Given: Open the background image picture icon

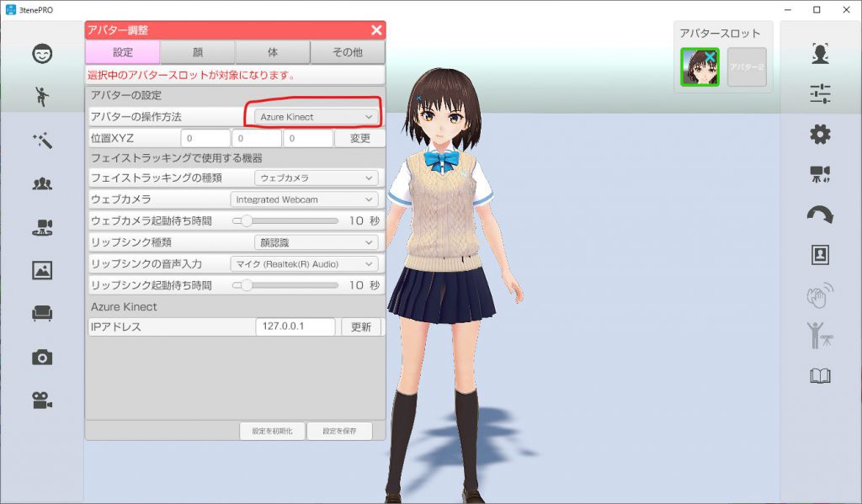Looking at the screenshot, I should [x=42, y=270].
